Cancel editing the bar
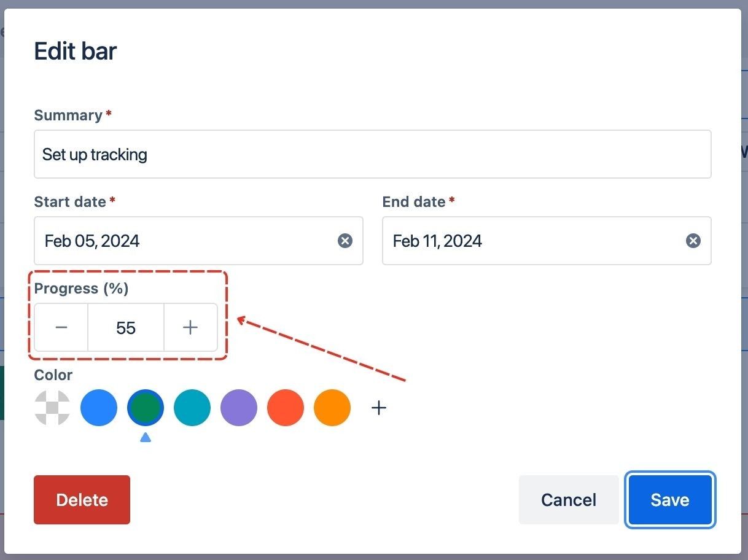Screen dimensions: 748x560 click(568, 500)
